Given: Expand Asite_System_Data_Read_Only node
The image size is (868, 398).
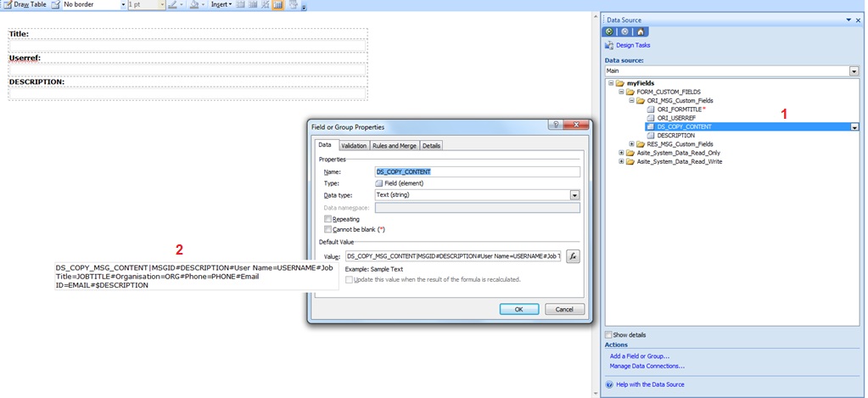Looking at the screenshot, I should coord(622,153).
